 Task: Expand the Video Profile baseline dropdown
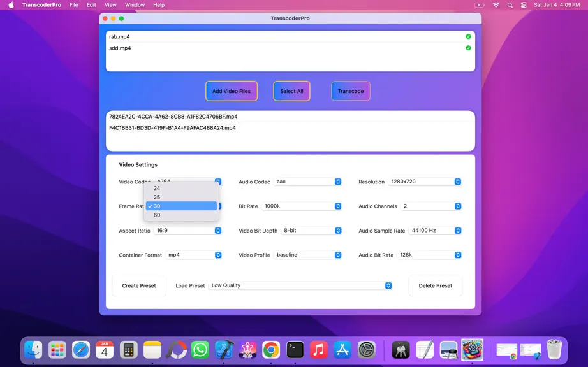click(307, 255)
